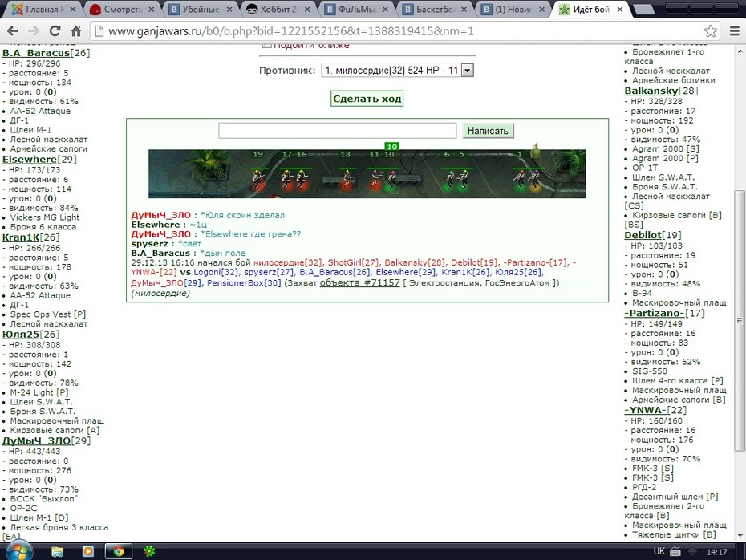Open the ICQ green flower taskbar icon
Viewport: 746px width, 560px height.
tap(149, 551)
